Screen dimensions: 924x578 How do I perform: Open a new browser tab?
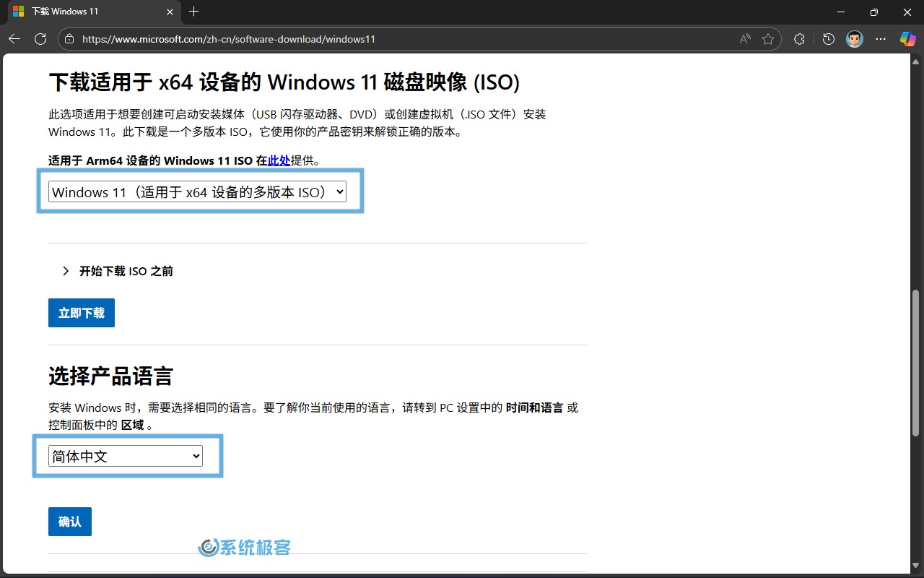[193, 12]
